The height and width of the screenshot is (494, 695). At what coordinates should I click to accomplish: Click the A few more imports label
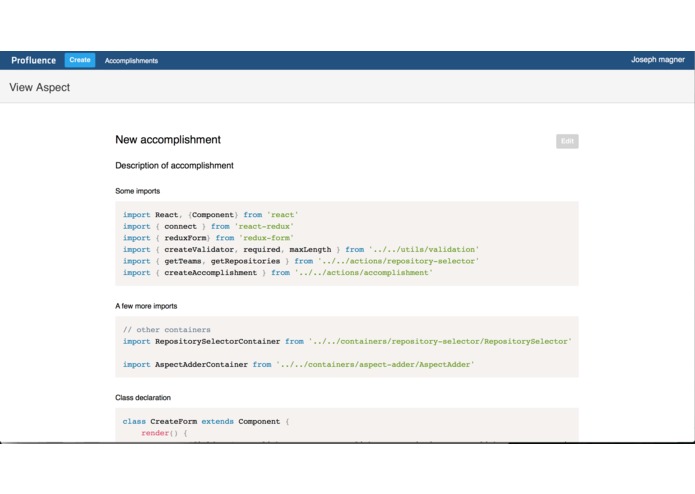(146, 306)
